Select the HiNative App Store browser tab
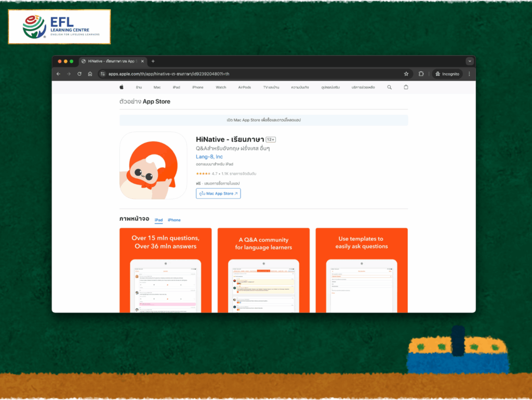This screenshot has width=532, height=400. [113, 61]
